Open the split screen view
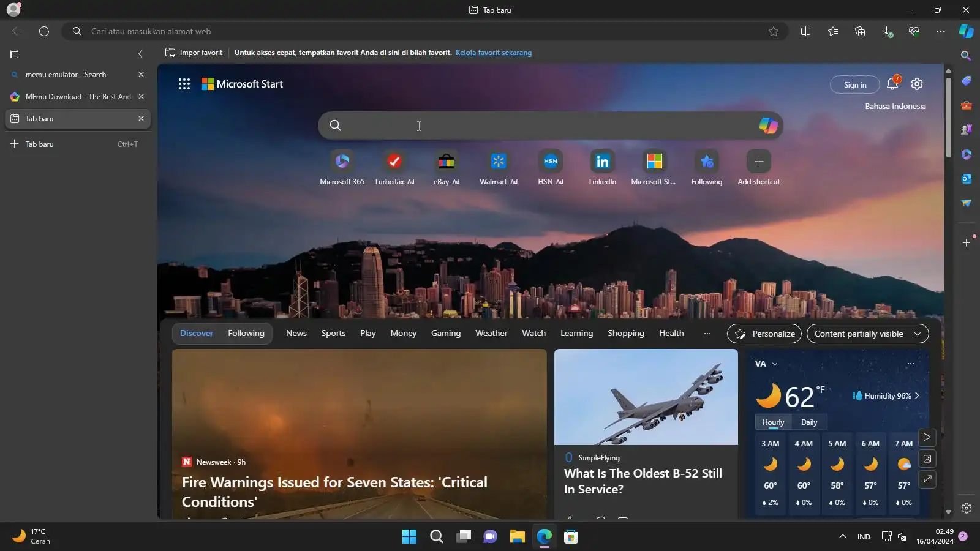The height and width of the screenshot is (551, 980). [x=806, y=31]
